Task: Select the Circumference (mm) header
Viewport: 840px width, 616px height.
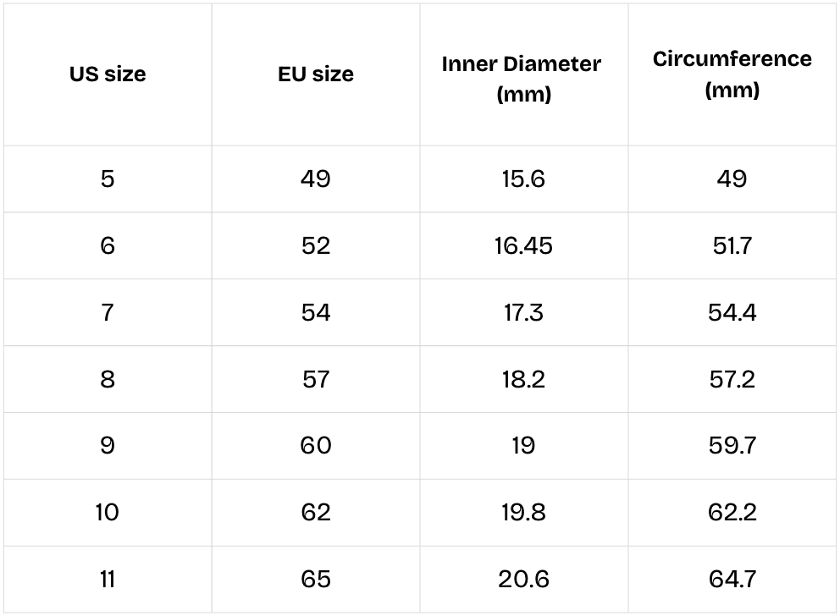Action: (732, 74)
